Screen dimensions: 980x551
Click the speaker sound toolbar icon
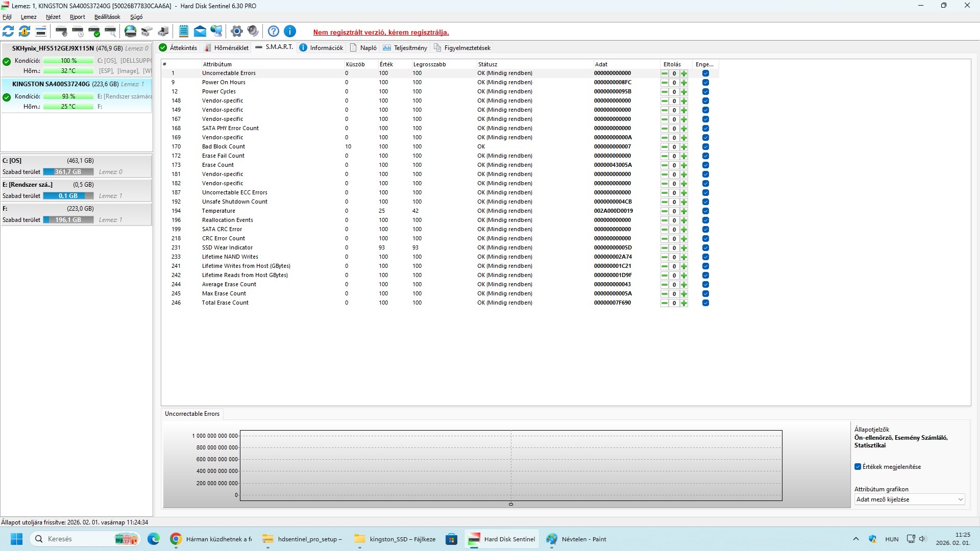click(x=253, y=32)
